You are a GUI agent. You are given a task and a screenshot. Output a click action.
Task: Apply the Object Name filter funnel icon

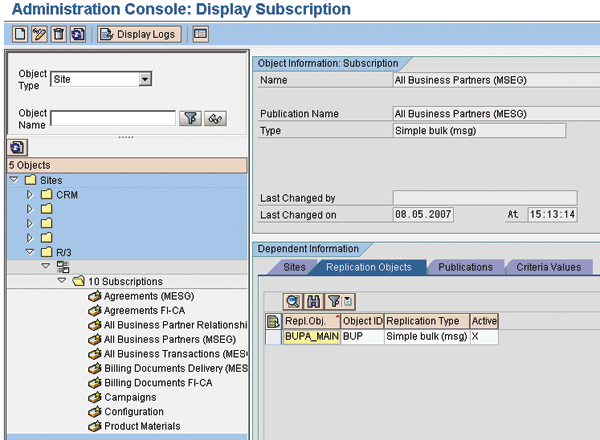[190, 119]
